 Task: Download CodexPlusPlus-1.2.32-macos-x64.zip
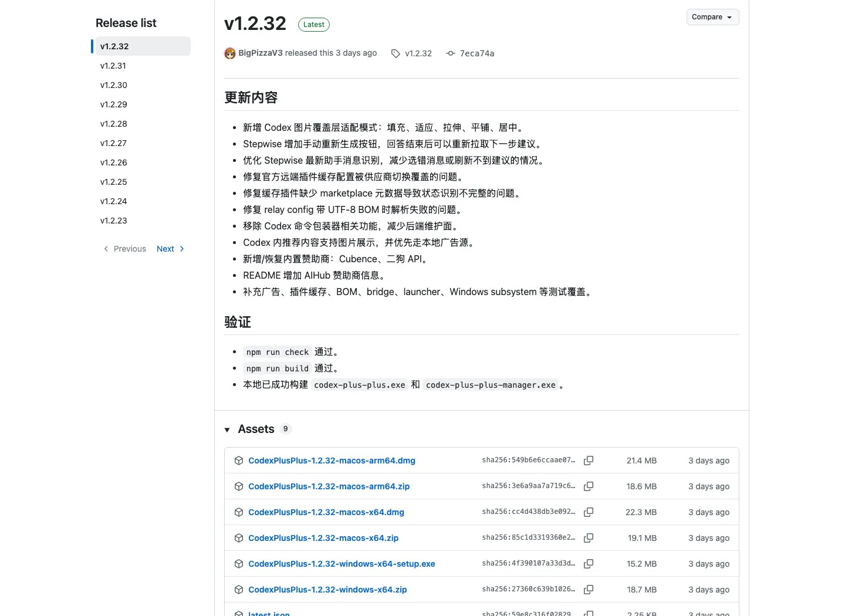[323, 538]
